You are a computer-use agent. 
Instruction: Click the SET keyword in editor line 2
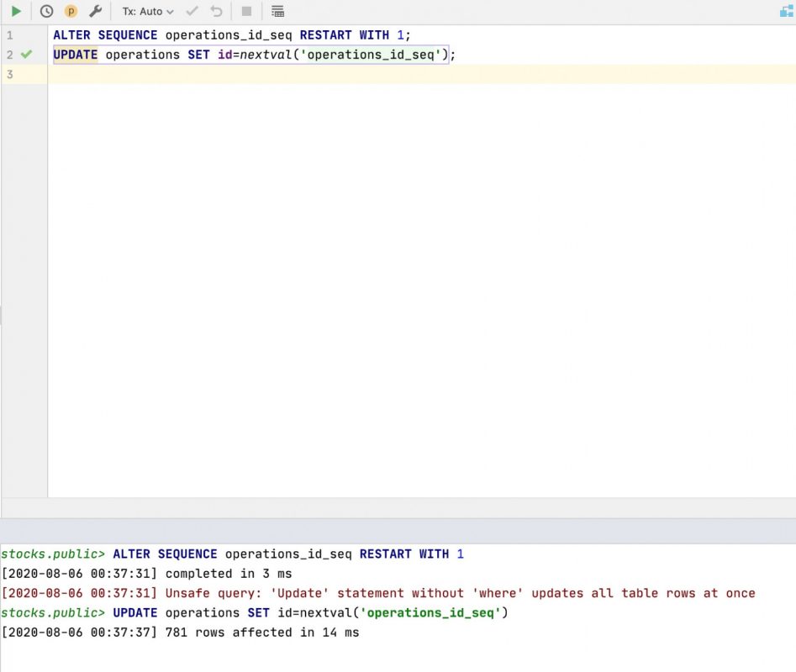pos(198,55)
